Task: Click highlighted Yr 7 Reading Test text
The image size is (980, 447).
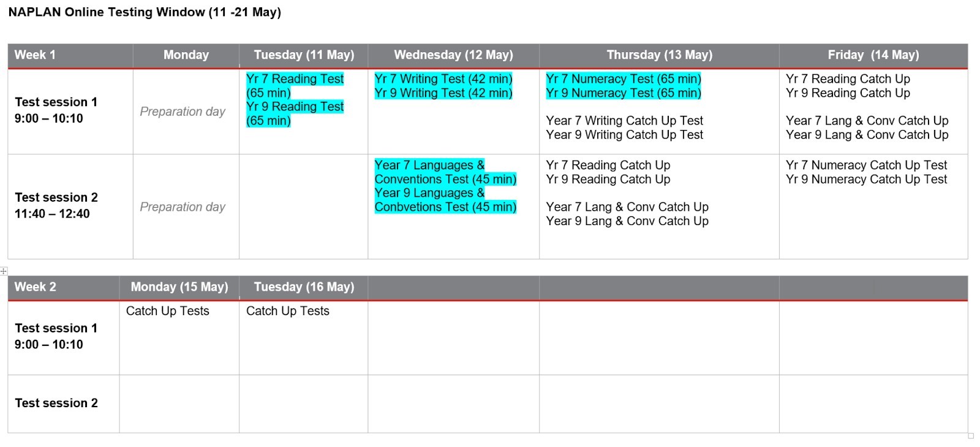Action: (295, 79)
